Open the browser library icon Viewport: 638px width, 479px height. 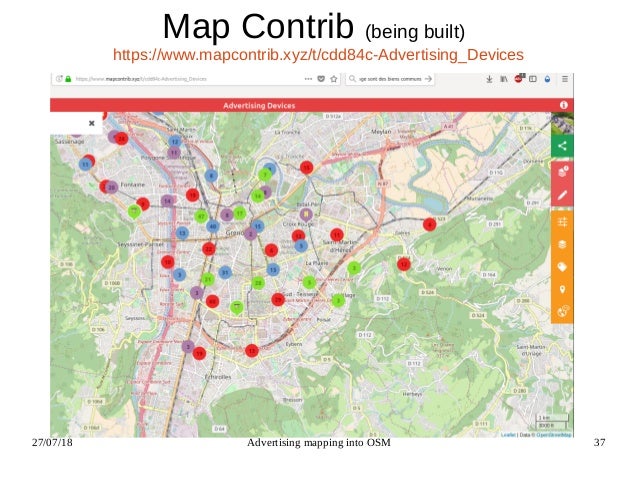tap(504, 79)
